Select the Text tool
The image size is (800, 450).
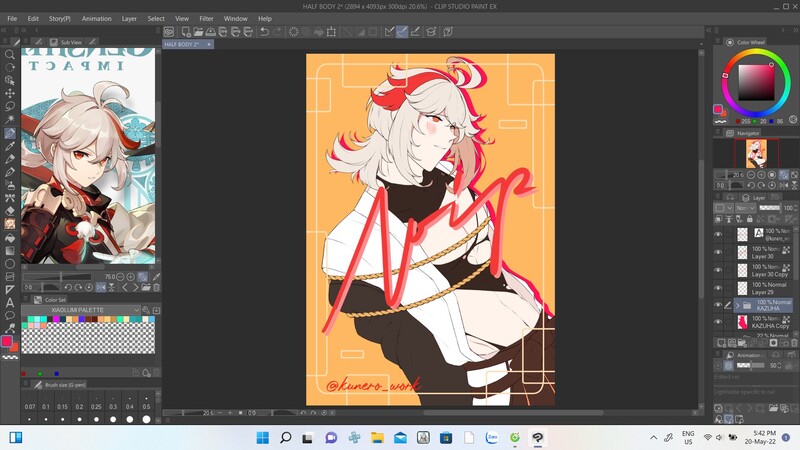click(10, 303)
